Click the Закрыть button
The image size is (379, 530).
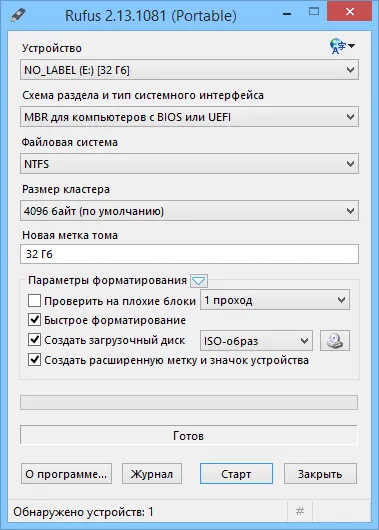click(x=320, y=474)
